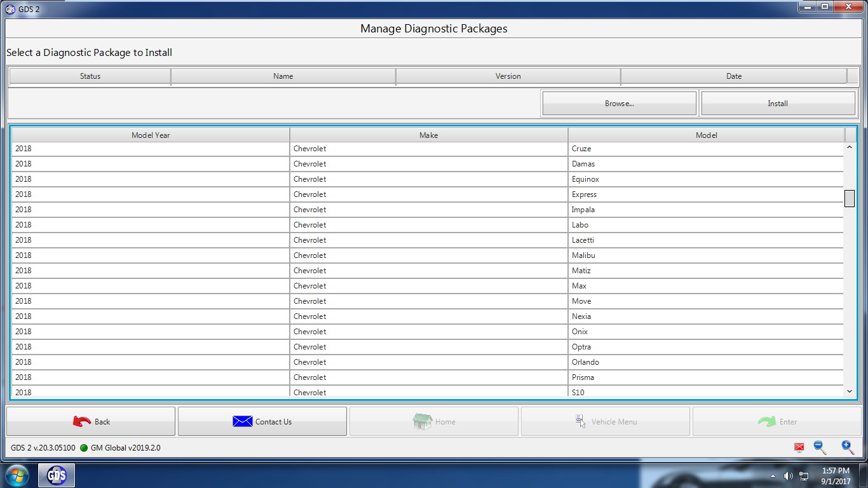Select the Damas model row
The height and width of the screenshot is (488, 868).
click(x=428, y=164)
